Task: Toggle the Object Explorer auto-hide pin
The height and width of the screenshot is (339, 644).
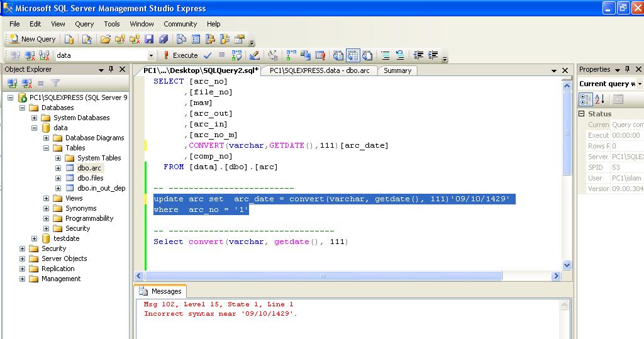Action: click(x=111, y=69)
